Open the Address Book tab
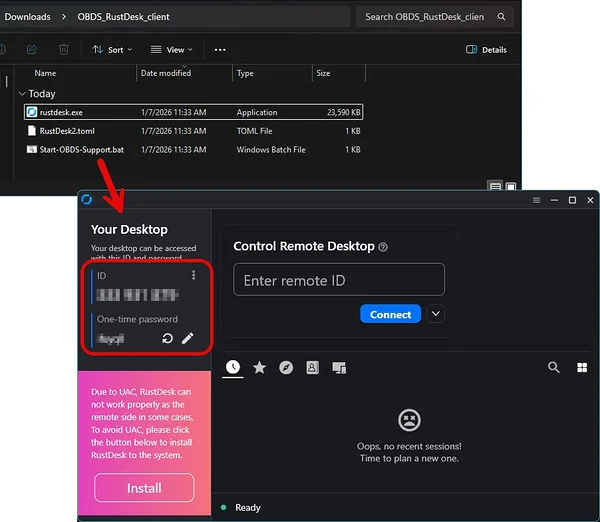Image resolution: width=600 pixels, height=522 pixels. point(312,368)
